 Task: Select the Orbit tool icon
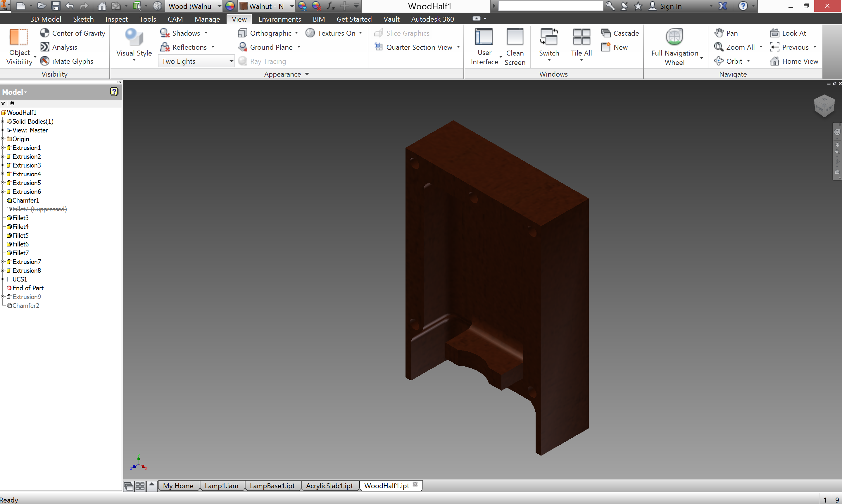point(718,61)
